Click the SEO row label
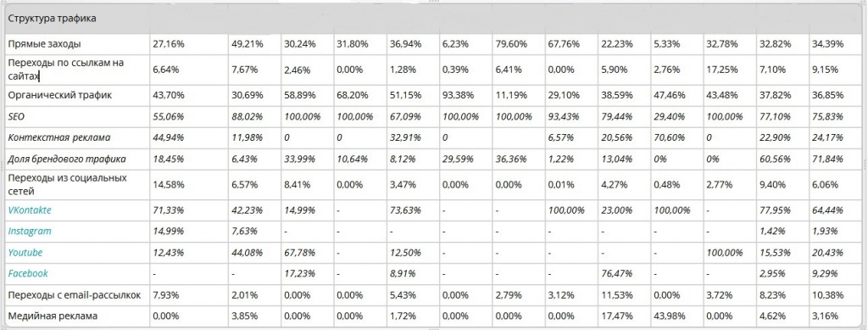This screenshot has height=330, width=868. (16, 117)
